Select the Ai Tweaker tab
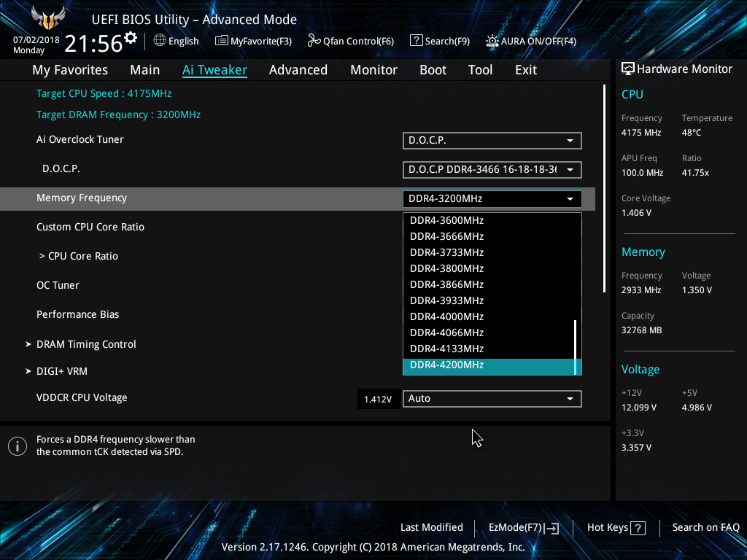Image resolution: width=747 pixels, height=560 pixels. tap(215, 70)
